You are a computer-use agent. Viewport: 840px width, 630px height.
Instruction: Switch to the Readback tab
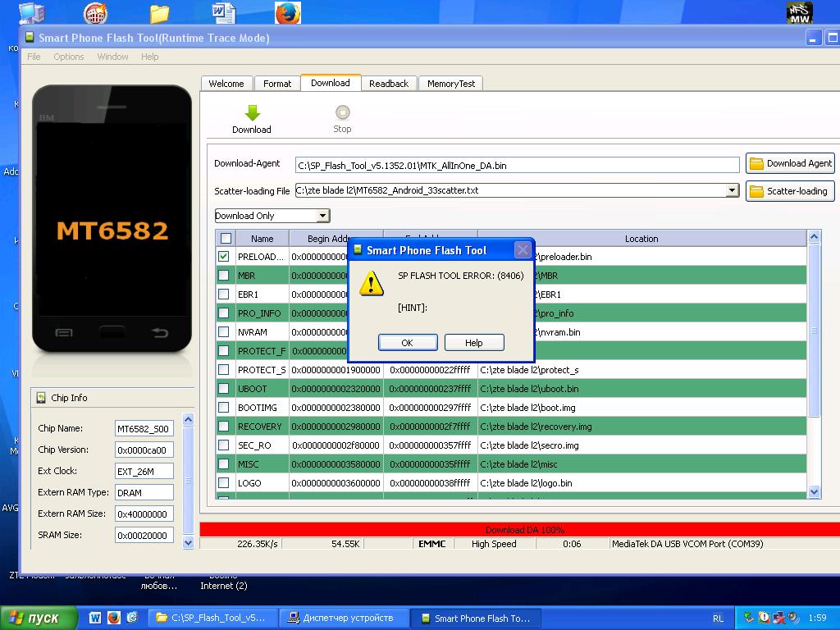388,84
